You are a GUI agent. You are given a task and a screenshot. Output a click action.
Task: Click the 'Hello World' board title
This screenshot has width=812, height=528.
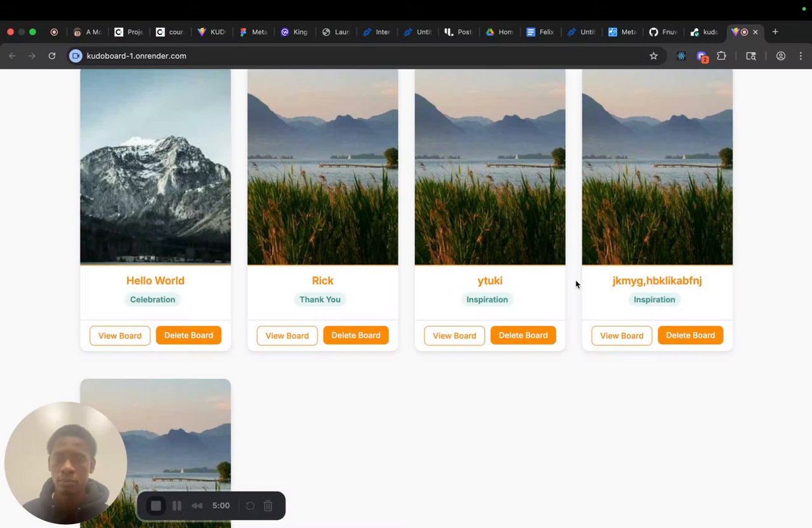pyautogui.click(x=155, y=280)
